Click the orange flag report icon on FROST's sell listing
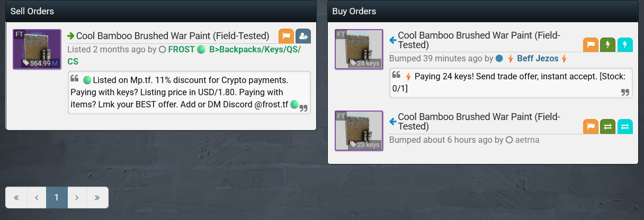 [x=286, y=36]
